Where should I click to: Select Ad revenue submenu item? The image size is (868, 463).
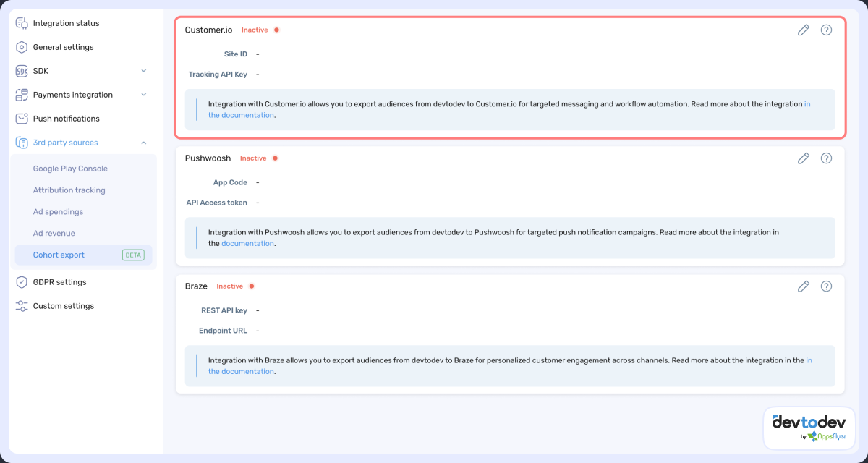[x=54, y=234]
